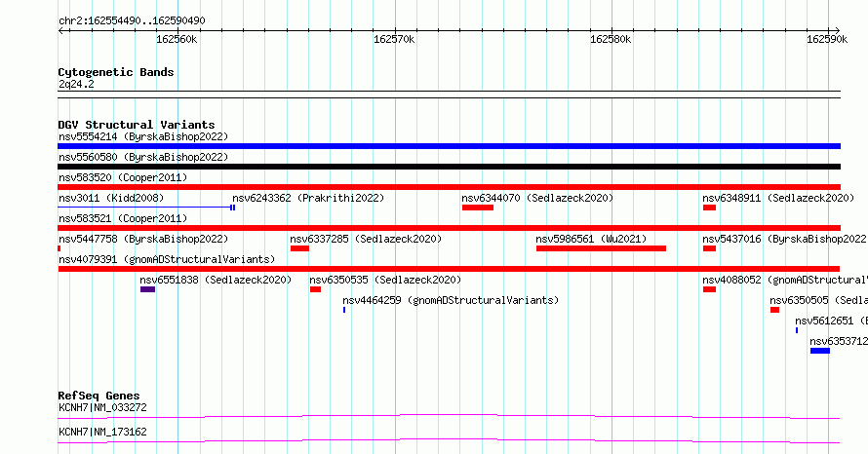Select the nsv6350505 red feature block
The width and height of the screenshot is (868, 454).
click(775, 310)
